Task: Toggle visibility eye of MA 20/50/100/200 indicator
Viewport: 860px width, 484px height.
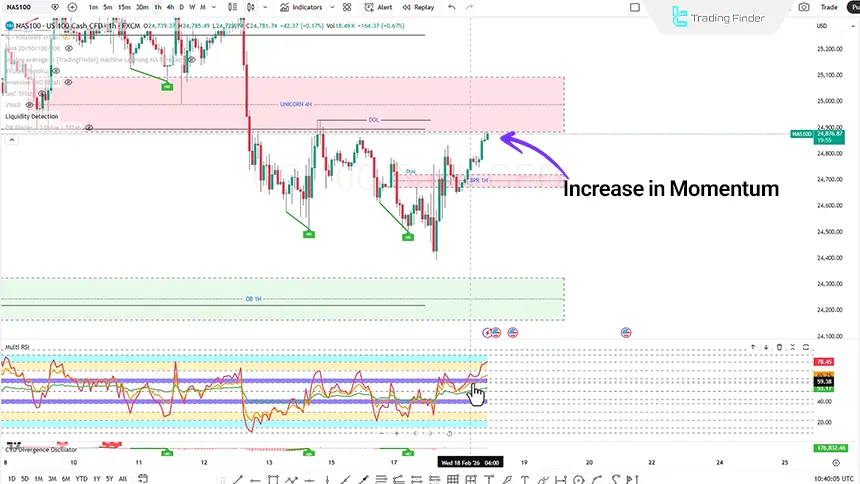Action: (69, 48)
